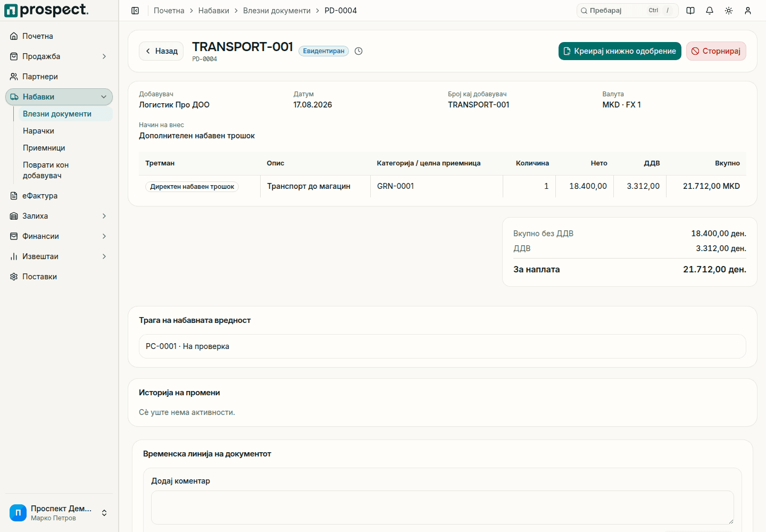
Task: Click the Назад back button
Action: [161, 51]
